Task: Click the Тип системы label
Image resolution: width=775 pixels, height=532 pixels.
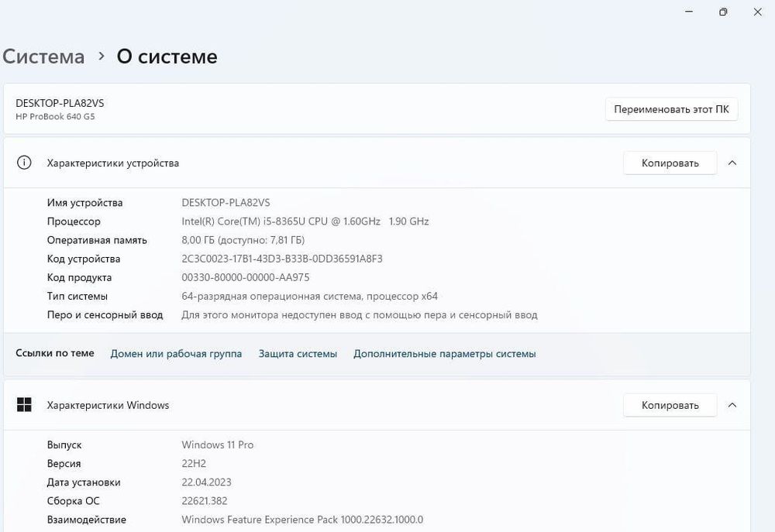Action: coord(77,297)
